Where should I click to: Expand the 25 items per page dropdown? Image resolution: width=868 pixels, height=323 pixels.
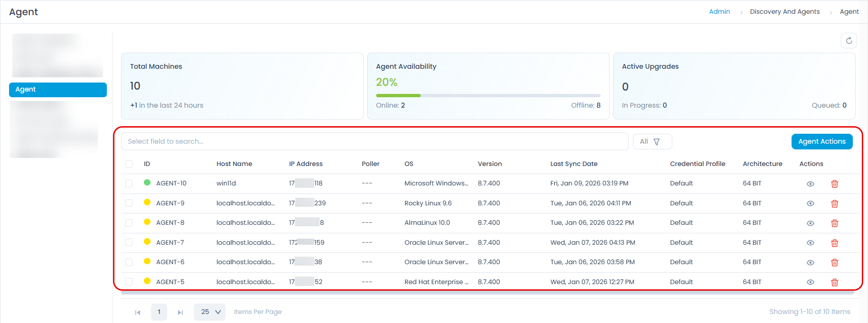coord(209,312)
